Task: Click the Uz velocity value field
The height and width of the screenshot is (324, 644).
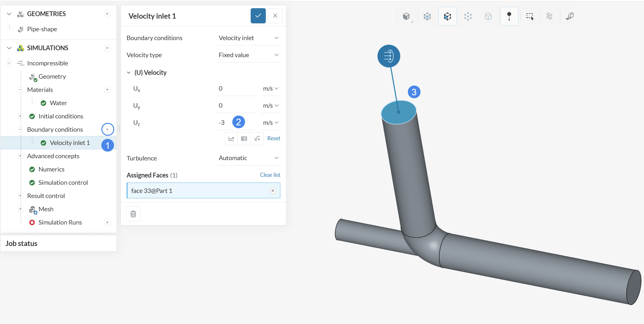Action: point(225,123)
